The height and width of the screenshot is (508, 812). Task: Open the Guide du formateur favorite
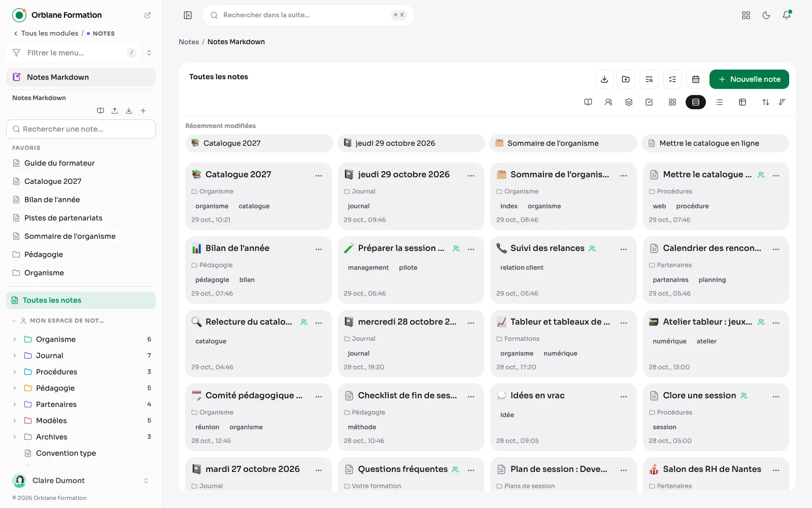[59, 163]
